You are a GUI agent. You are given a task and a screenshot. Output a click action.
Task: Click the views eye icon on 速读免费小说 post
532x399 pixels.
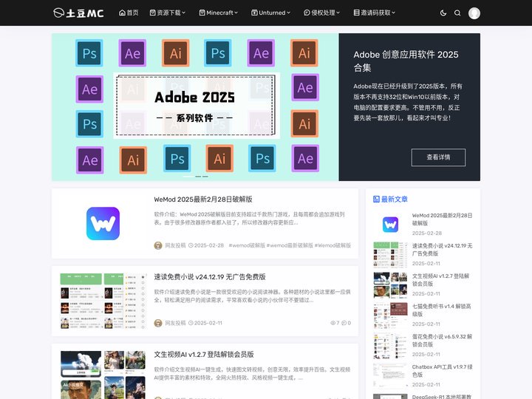click(x=332, y=323)
